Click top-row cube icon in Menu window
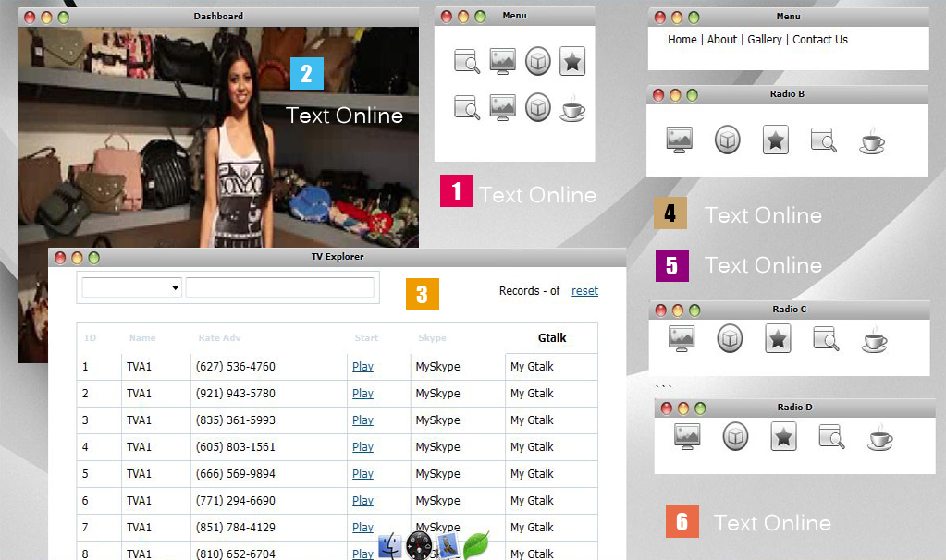Image resolution: width=946 pixels, height=560 pixels. pyautogui.click(x=537, y=61)
